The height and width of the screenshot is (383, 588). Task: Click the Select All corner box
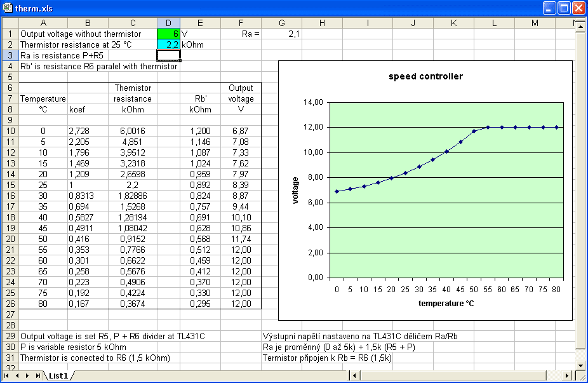pos(10,24)
